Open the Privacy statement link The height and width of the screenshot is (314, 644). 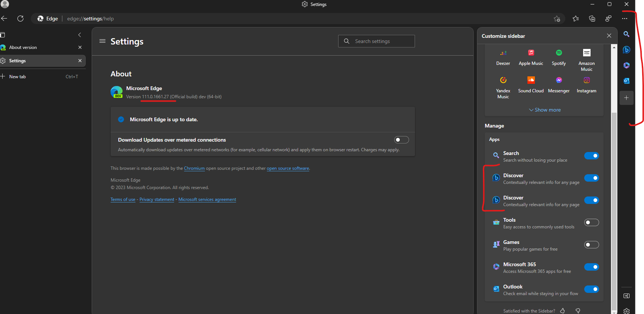point(157,199)
